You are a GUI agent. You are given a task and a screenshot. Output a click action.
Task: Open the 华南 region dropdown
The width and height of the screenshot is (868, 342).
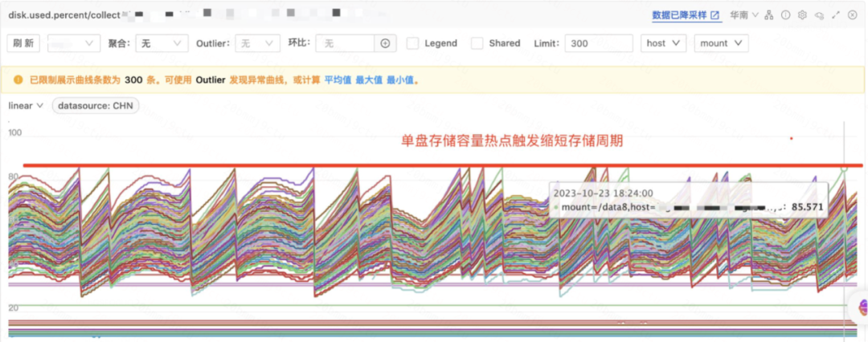coord(743,15)
